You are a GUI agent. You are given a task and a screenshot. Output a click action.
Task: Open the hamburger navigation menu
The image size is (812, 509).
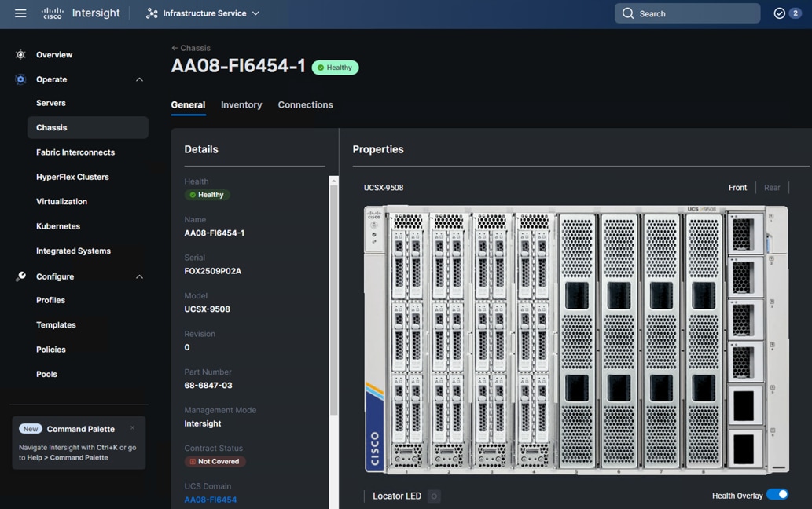(x=20, y=13)
